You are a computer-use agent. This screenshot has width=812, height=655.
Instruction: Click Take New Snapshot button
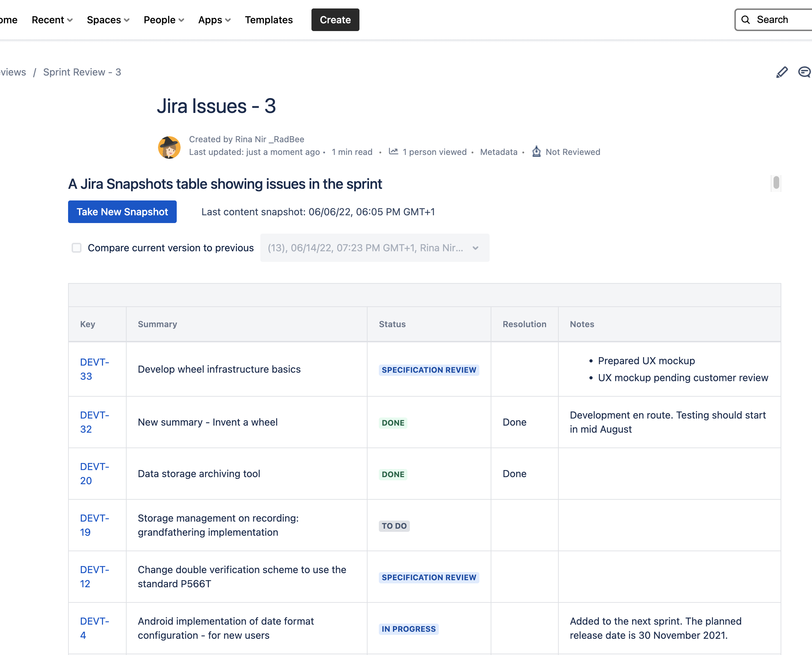click(122, 212)
